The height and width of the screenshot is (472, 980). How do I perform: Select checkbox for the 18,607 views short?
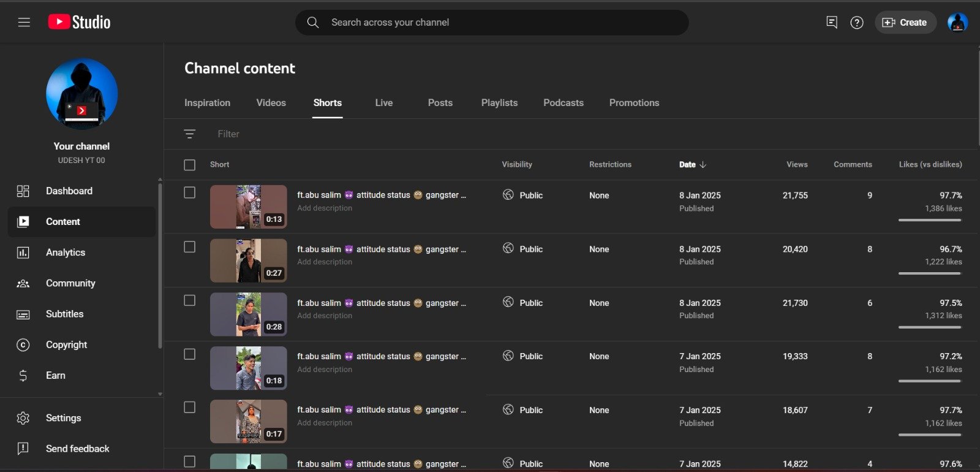(x=190, y=408)
